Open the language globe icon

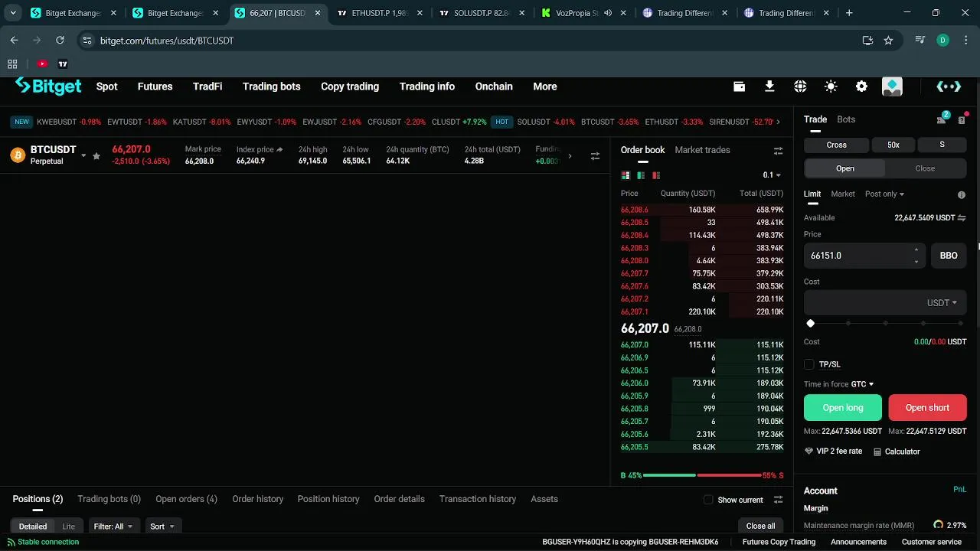[x=800, y=86]
